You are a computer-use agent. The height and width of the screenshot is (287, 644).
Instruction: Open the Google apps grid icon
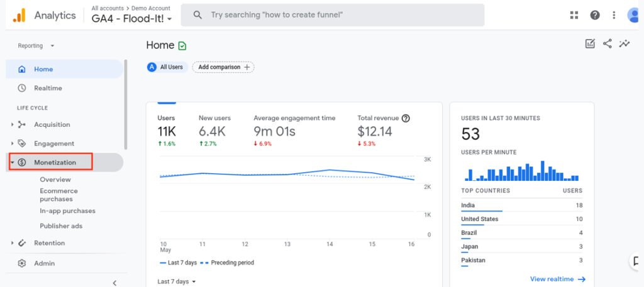[574, 15]
